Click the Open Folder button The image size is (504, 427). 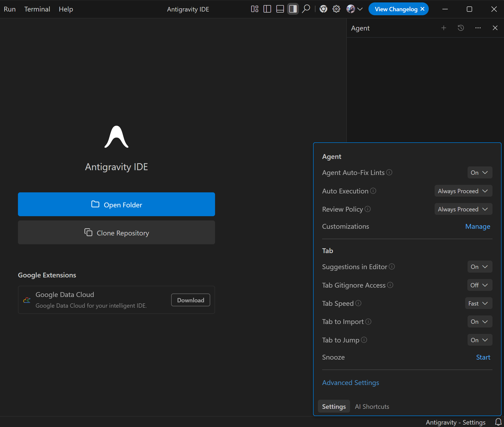click(x=116, y=204)
